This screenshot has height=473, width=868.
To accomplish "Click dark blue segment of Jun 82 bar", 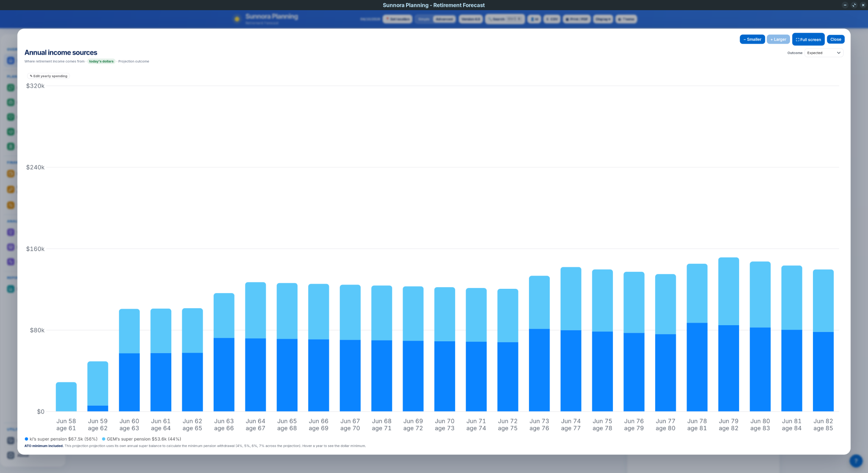I will tap(823, 372).
